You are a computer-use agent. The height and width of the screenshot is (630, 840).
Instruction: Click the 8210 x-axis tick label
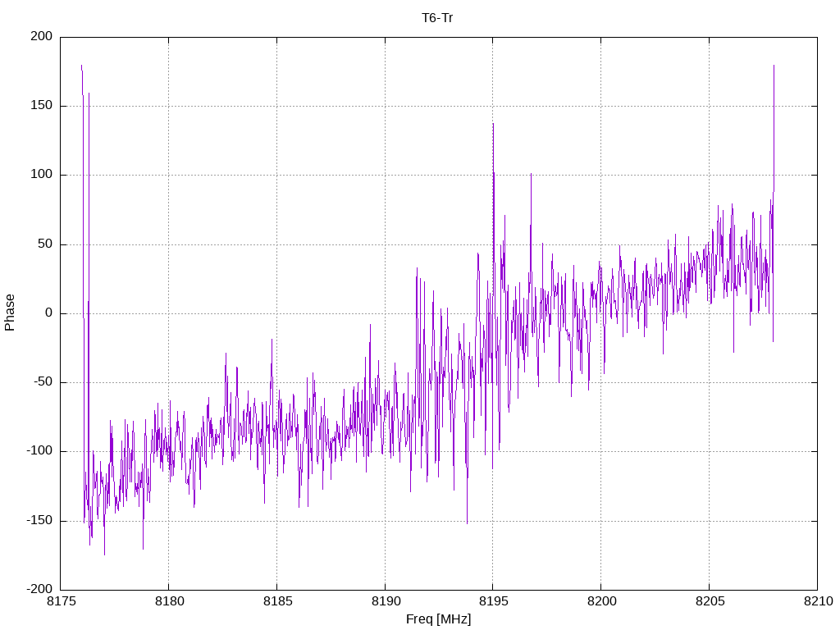[x=816, y=603]
